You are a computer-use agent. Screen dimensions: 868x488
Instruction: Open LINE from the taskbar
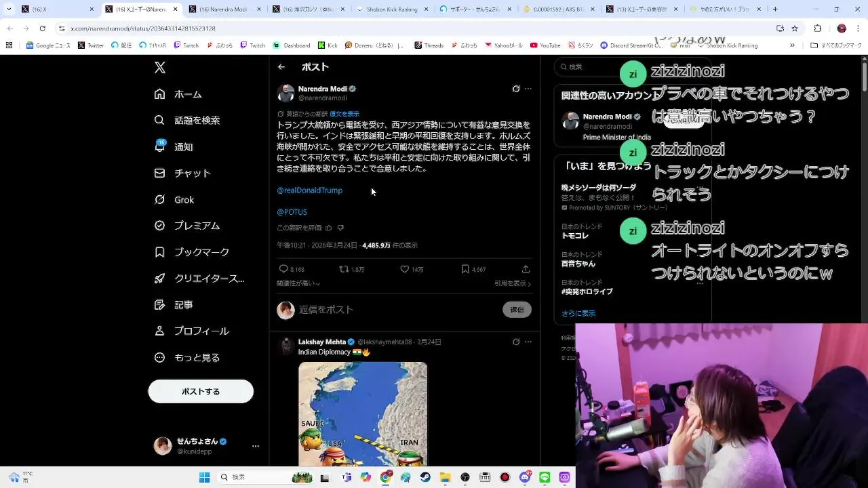pyautogui.click(x=545, y=477)
